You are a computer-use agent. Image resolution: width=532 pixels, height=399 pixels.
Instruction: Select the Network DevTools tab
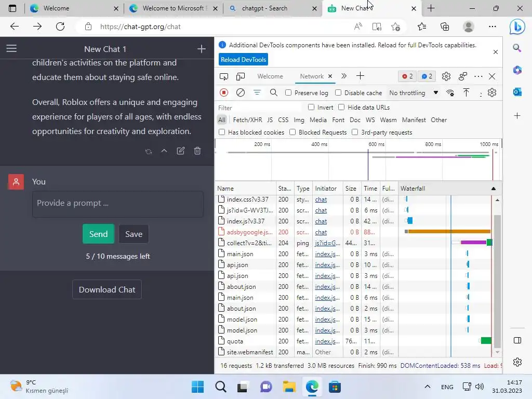click(312, 76)
